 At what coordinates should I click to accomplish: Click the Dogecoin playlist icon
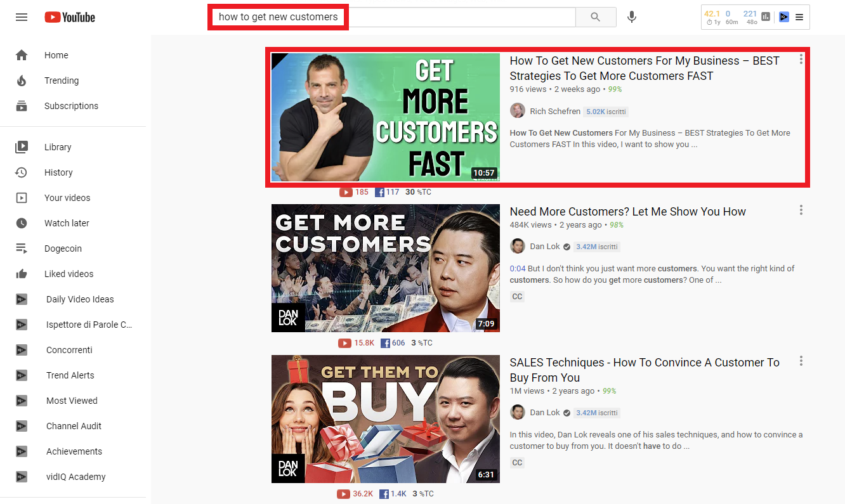tap(22, 249)
